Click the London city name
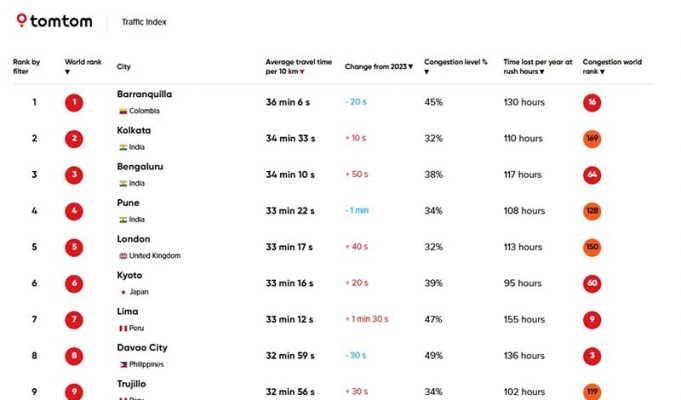The image size is (681, 400). 133,239
